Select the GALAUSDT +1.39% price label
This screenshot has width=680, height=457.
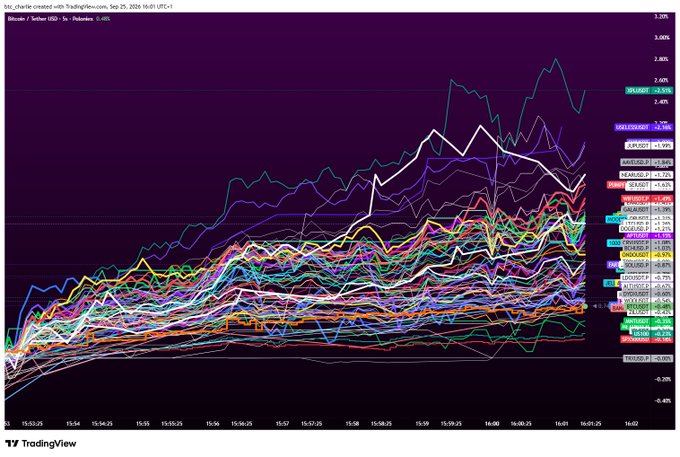click(647, 209)
